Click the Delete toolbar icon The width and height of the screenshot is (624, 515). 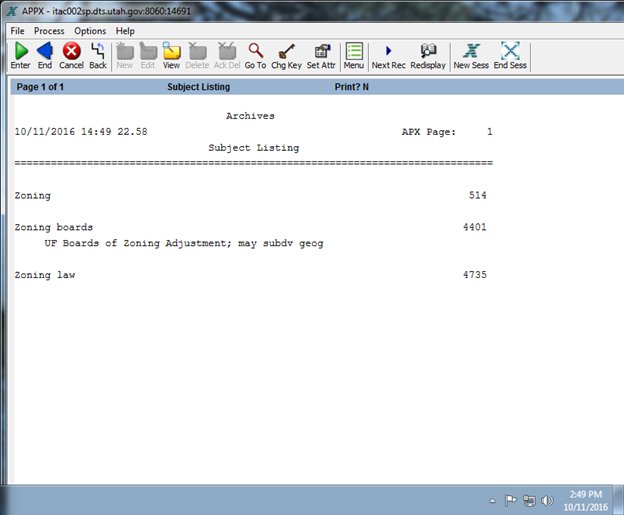(197, 51)
